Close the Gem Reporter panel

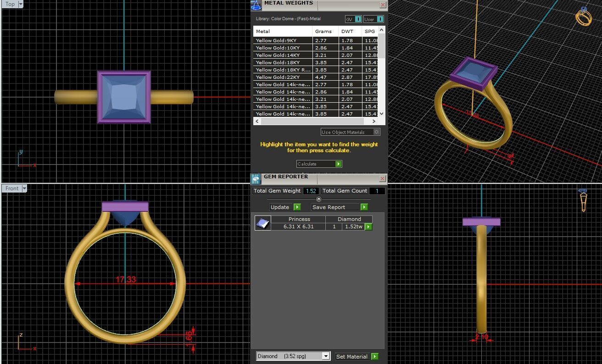pos(383,178)
